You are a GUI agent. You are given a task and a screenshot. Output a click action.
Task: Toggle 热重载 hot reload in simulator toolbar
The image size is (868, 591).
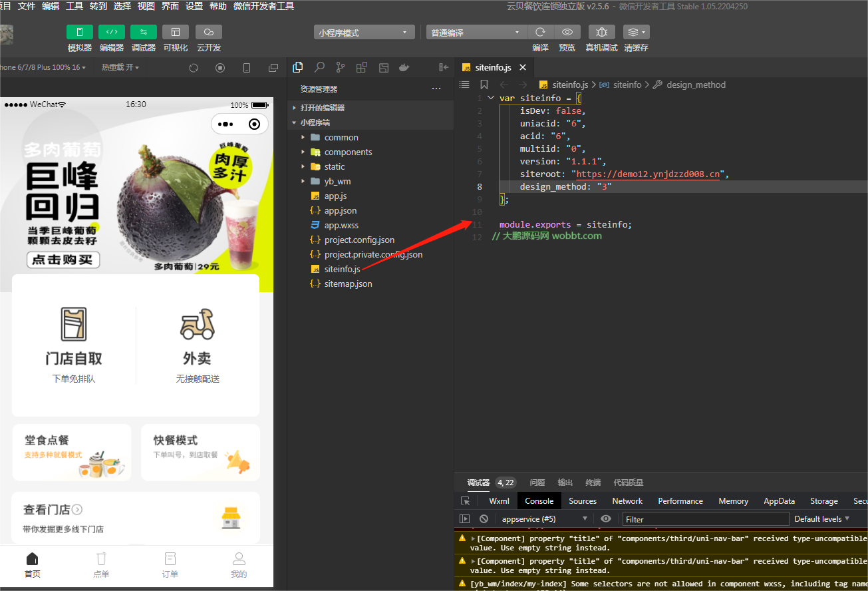pos(118,67)
